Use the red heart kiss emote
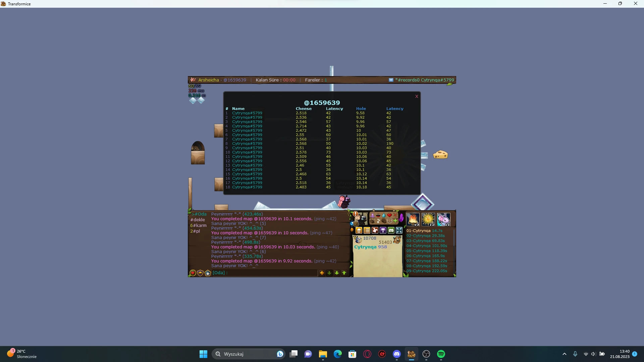 coord(389,216)
